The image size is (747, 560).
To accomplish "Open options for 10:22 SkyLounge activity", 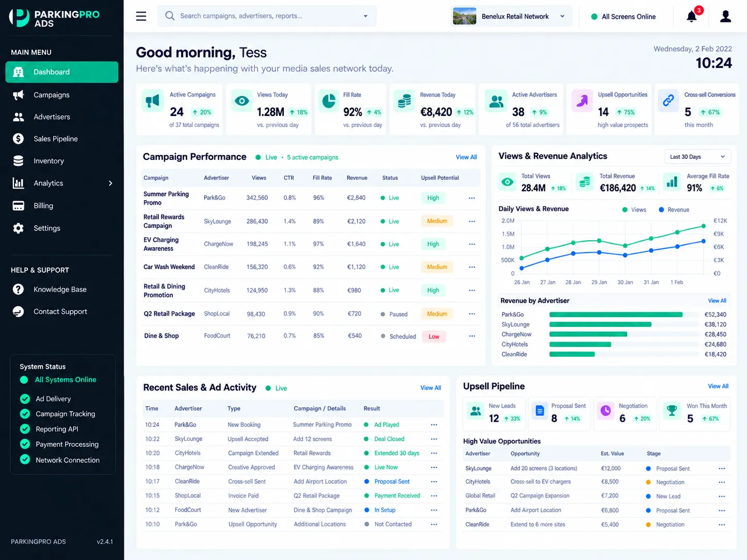I will click(x=434, y=439).
